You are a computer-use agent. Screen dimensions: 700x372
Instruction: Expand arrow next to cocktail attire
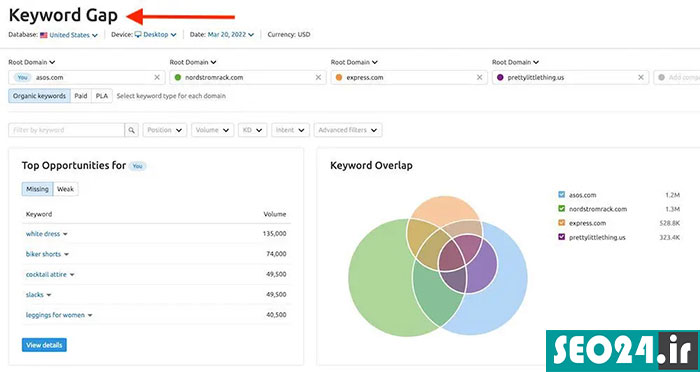(x=72, y=275)
